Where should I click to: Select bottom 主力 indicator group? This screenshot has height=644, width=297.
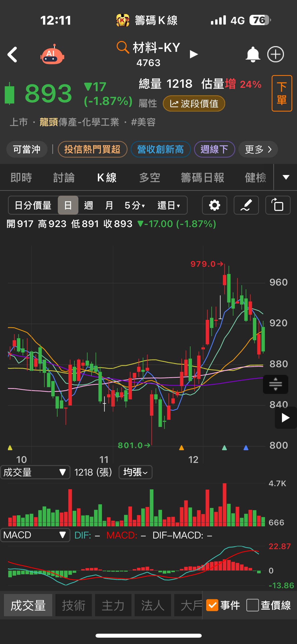coord(113,605)
